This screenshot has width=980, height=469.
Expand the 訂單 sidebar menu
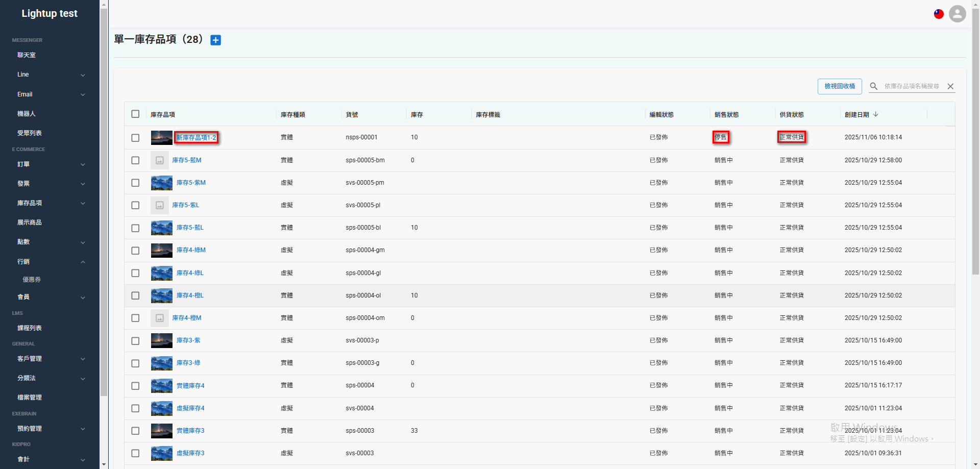tap(50, 164)
